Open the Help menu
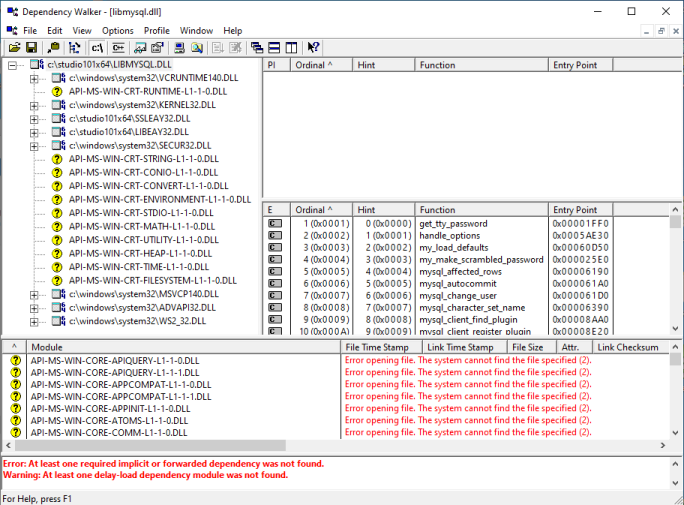Image resolution: width=684 pixels, height=505 pixels. (x=233, y=31)
